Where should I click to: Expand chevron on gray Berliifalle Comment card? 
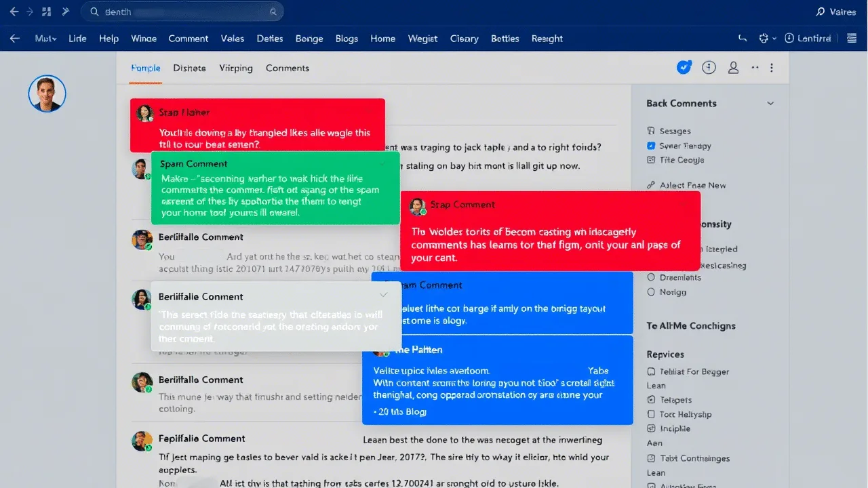[384, 295]
